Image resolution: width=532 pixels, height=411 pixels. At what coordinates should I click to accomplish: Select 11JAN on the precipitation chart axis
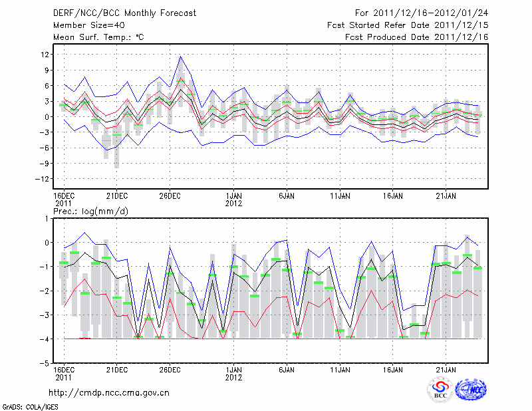[x=340, y=369]
